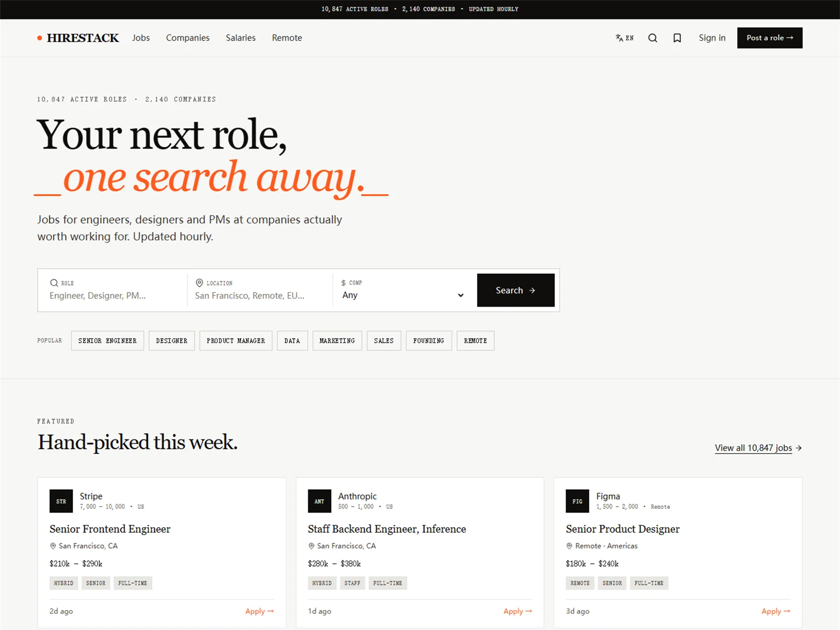The height and width of the screenshot is (630, 840).
Task: Click the Remote · Americas location text
Action: click(x=606, y=546)
